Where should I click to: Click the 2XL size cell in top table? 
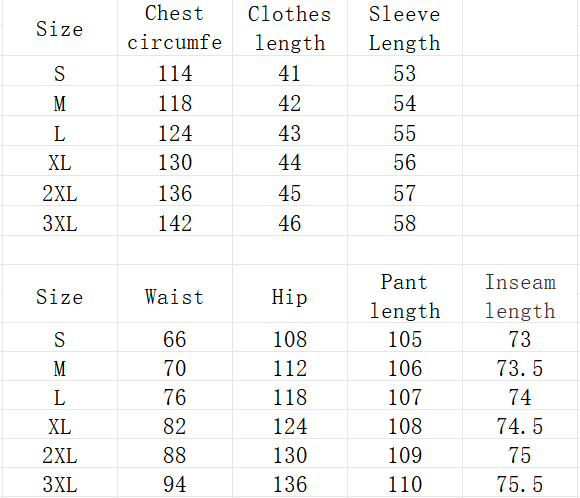pos(60,193)
